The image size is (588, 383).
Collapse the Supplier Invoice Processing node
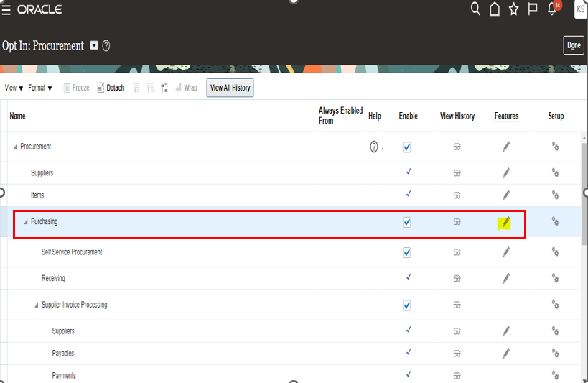pyautogui.click(x=37, y=305)
